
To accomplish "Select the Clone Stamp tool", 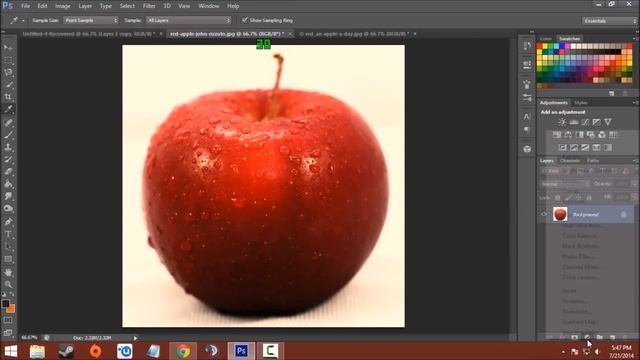I will point(8,147).
